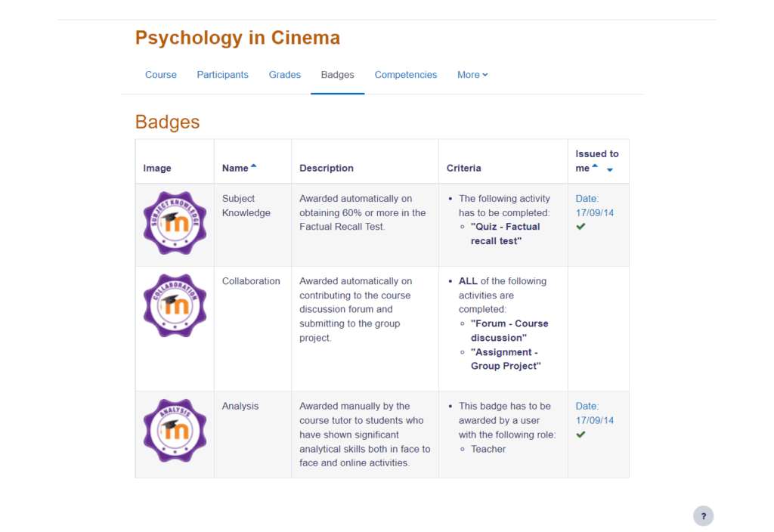Sort by the Issued to me header
This screenshot has height=532, width=774.
pyautogui.click(x=596, y=154)
